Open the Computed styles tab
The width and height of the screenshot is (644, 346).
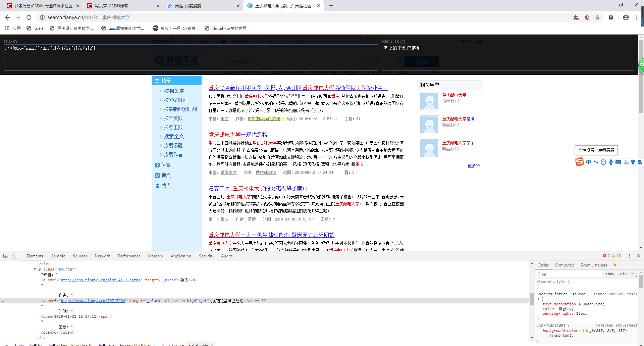pos(565,265)
